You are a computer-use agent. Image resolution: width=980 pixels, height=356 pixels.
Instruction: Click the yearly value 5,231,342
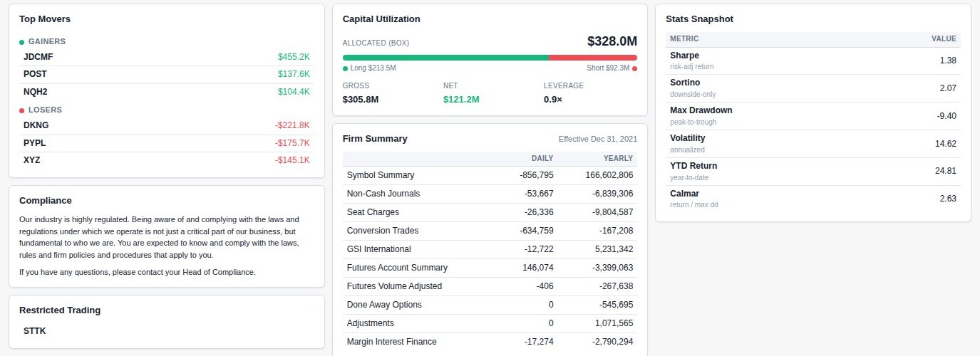pos(614,249)
